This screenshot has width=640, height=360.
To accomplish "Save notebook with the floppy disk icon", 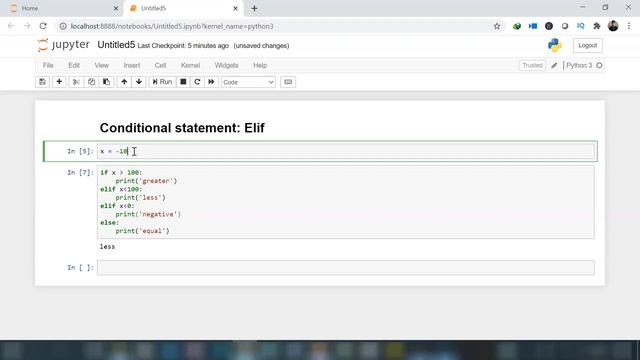I will tap(42, 82).
